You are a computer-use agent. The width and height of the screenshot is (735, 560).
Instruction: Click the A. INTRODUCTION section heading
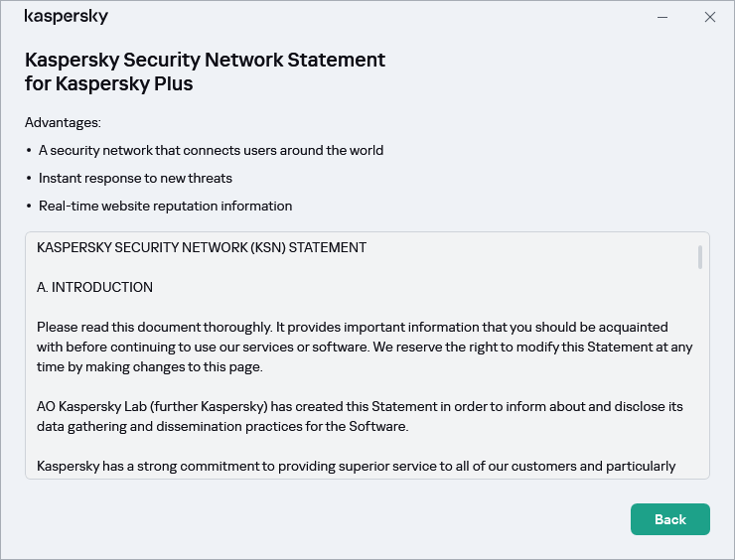click(94, 287)
